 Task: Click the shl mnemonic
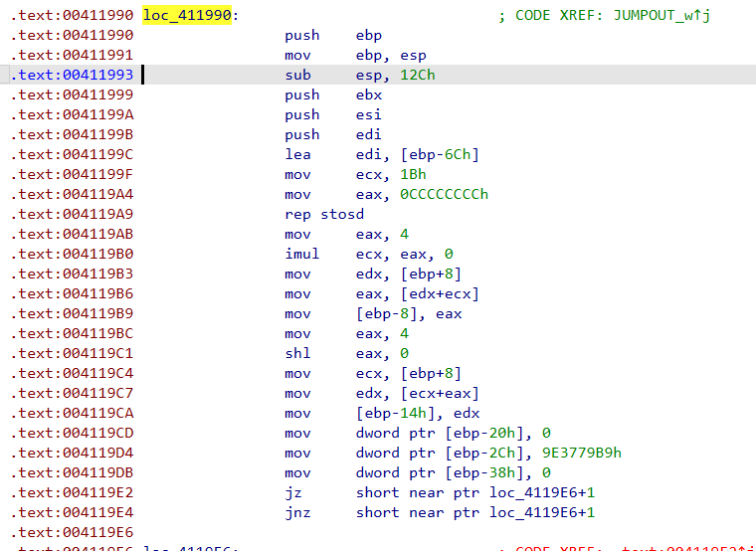click(x=297, y=353)
